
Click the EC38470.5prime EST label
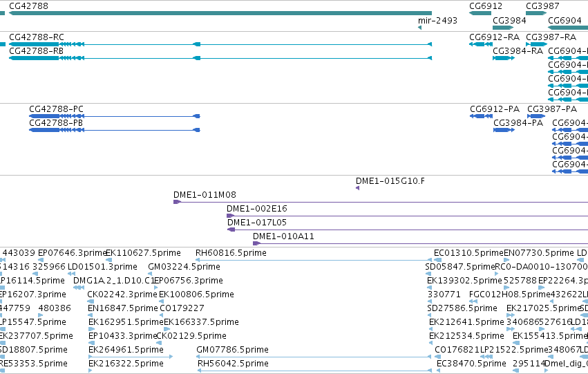coord(471,364)
